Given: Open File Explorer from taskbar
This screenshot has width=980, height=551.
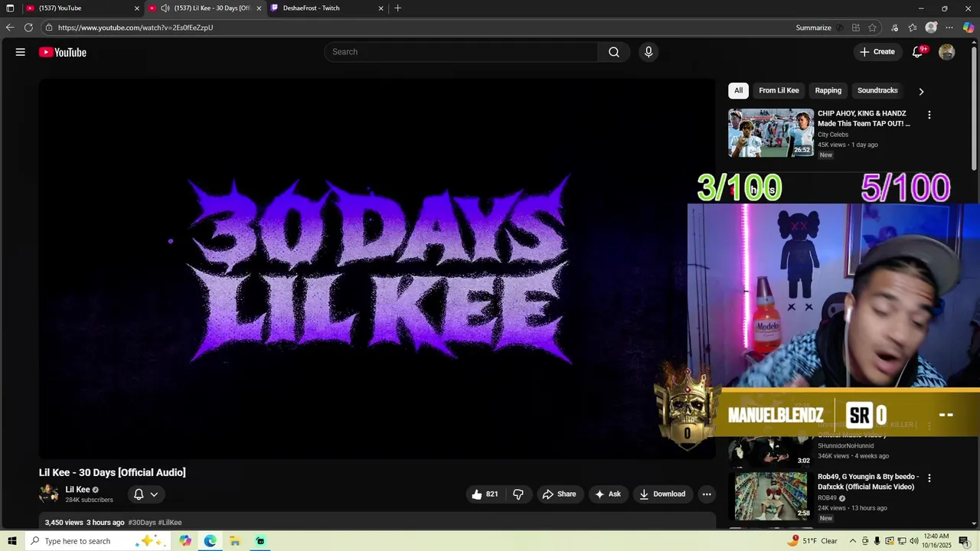Looking at the screenshot, I should 235,541.
